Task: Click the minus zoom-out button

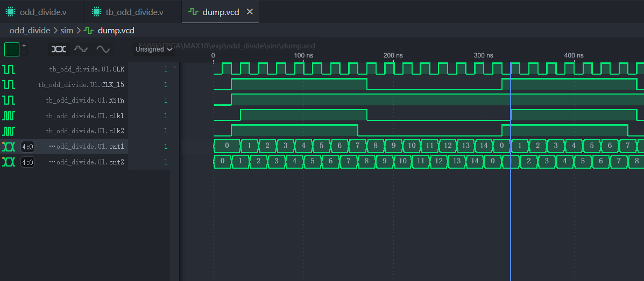Action: pyautogui.click(x=24, y=53)
